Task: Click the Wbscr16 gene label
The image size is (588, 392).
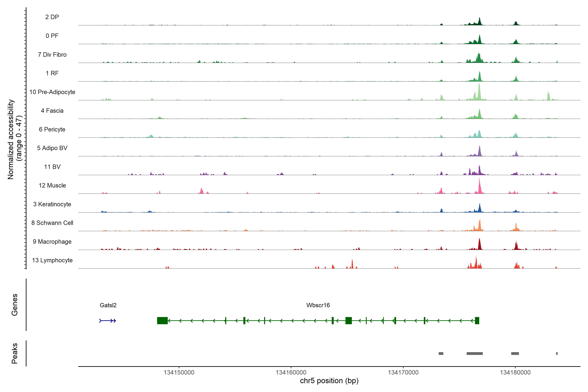Action: (x=318, y=305)
